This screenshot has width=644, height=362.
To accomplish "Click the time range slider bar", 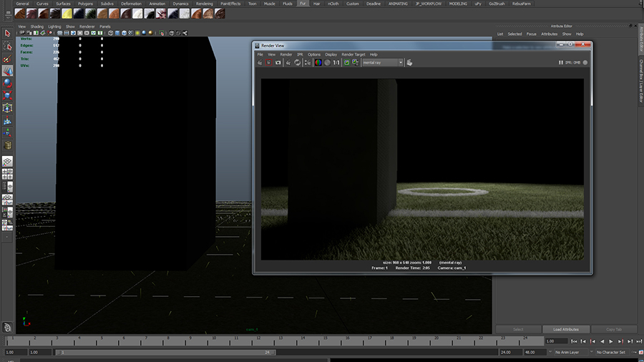I will pos(165,352).
